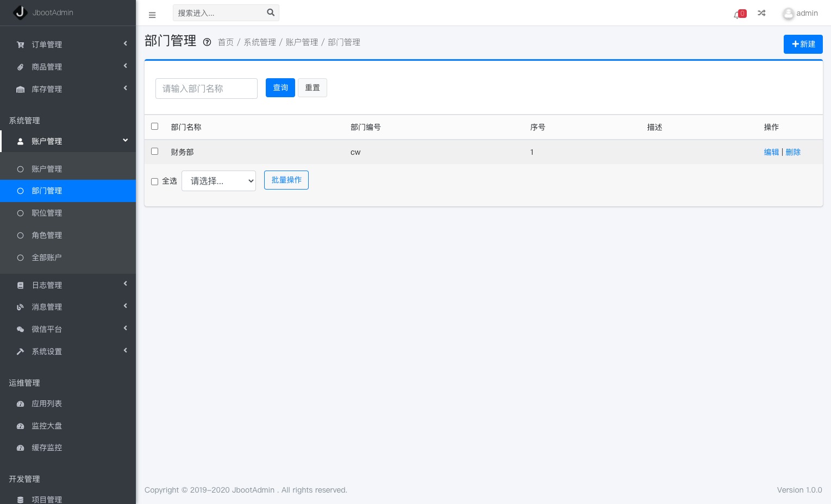The width and height of the screenshot is (831, 504).
Task: Click the 系统管理 breadcrumb text
Action: click(260, 42)
